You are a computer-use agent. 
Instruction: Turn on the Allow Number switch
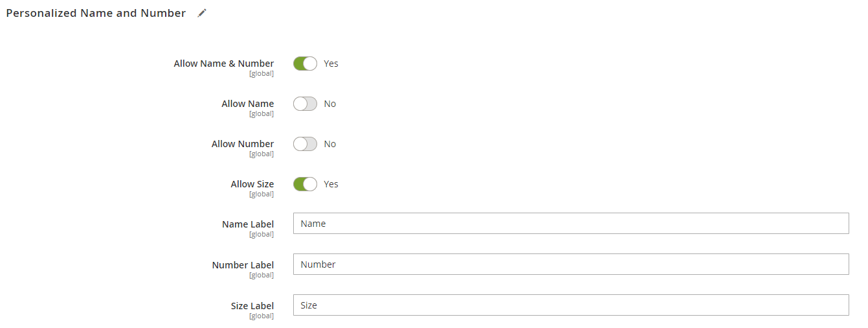305,144
